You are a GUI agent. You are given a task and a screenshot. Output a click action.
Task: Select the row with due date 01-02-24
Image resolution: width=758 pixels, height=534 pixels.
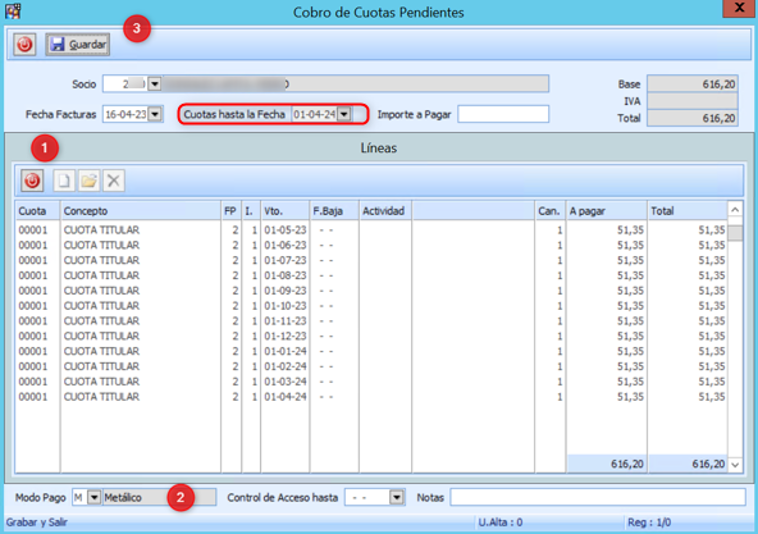371,366
